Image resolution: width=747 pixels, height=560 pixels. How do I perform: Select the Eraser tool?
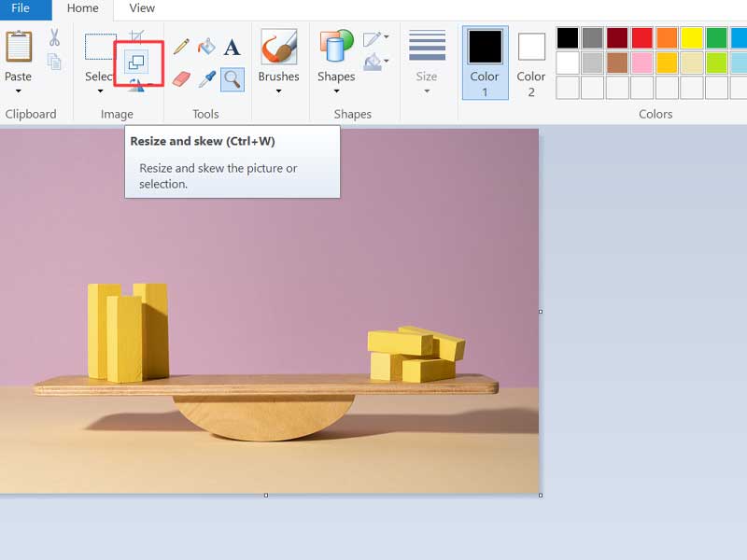181,78
